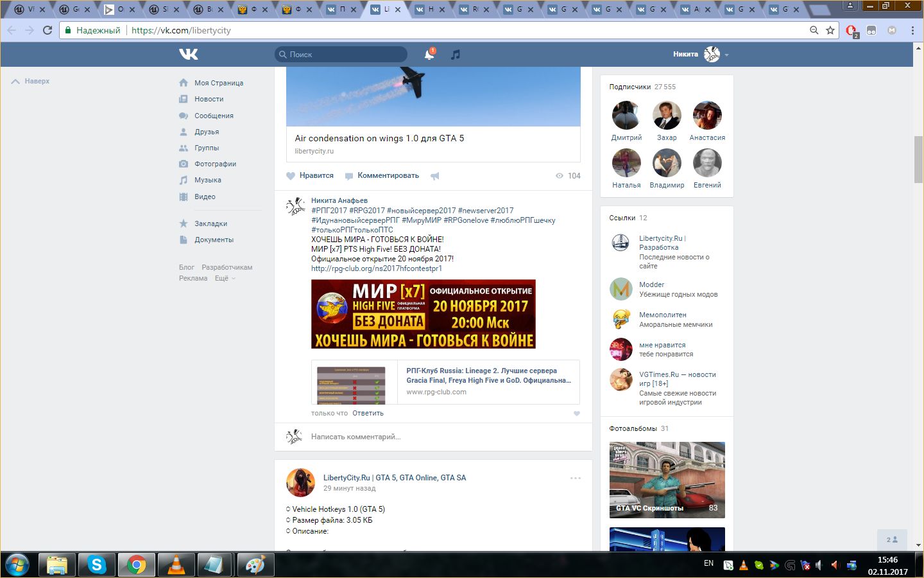
Task: Click the EN language indicator in the tray
Action: [x=708, y=563]
